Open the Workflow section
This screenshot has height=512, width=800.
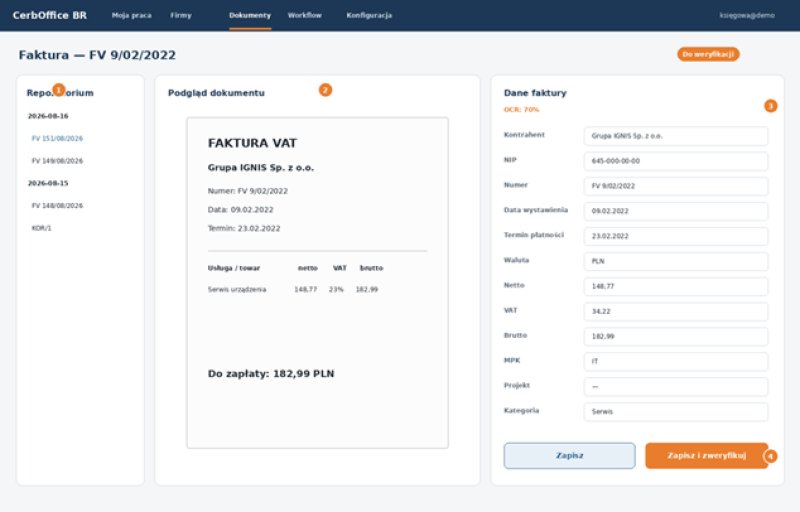(305, 15)
